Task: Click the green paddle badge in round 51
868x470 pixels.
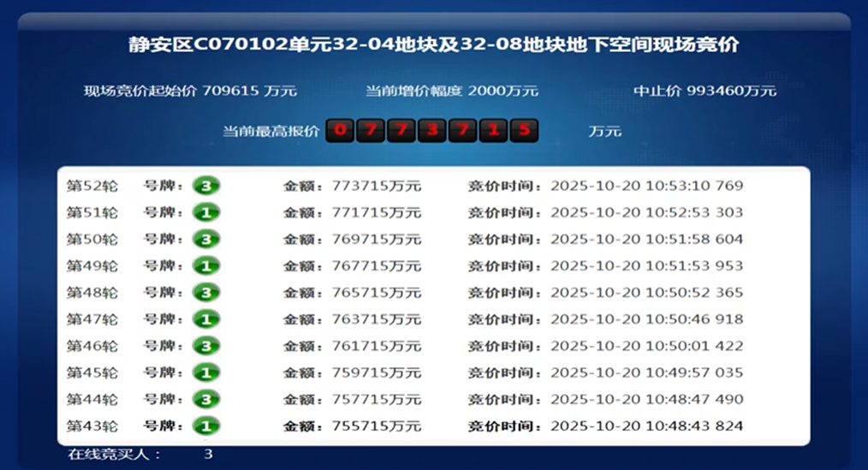Action: (x=205, y=212)
